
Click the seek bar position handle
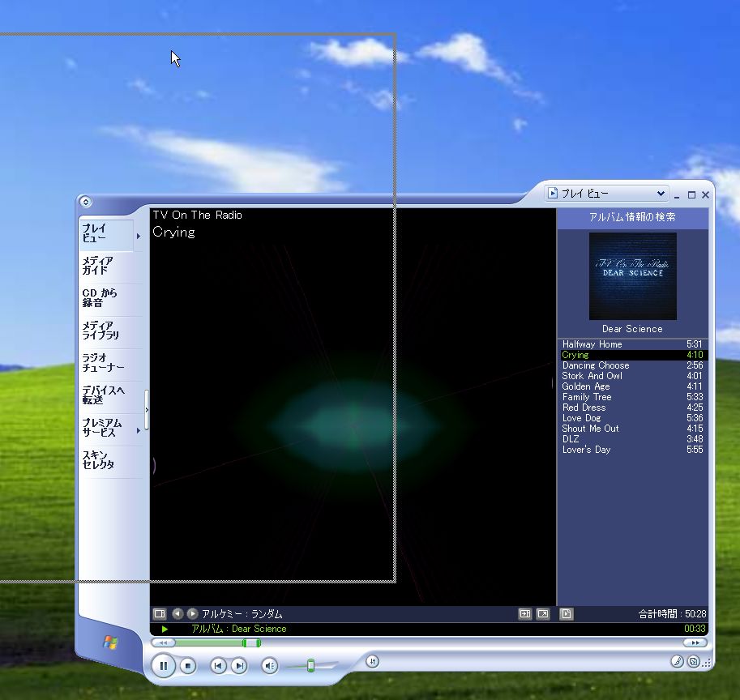[251, 643]
